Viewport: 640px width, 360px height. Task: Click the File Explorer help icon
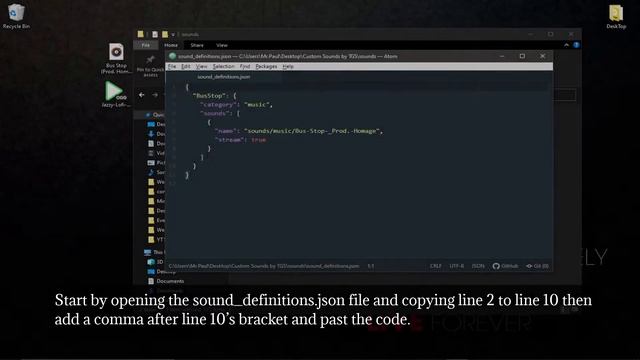tap(576, 45)
